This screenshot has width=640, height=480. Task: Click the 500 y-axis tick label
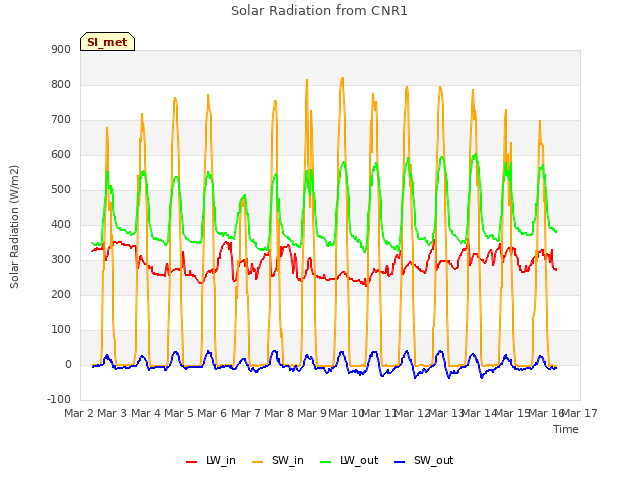61,189
